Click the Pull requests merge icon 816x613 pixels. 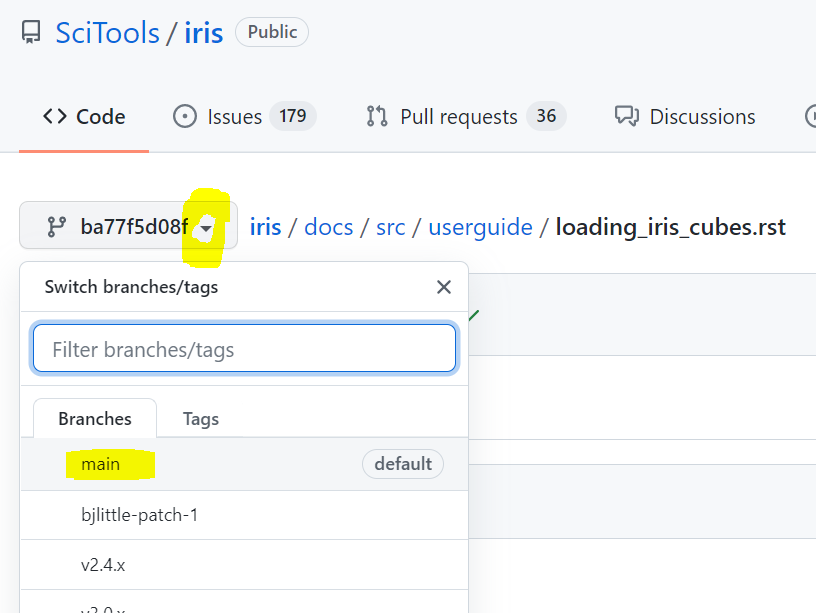pos(377,117)
